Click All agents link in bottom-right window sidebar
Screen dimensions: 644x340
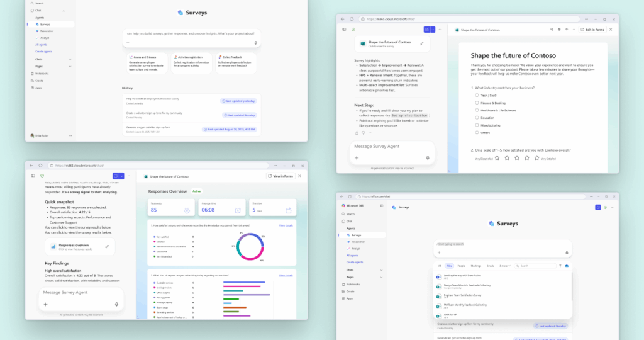pos(352,255)
